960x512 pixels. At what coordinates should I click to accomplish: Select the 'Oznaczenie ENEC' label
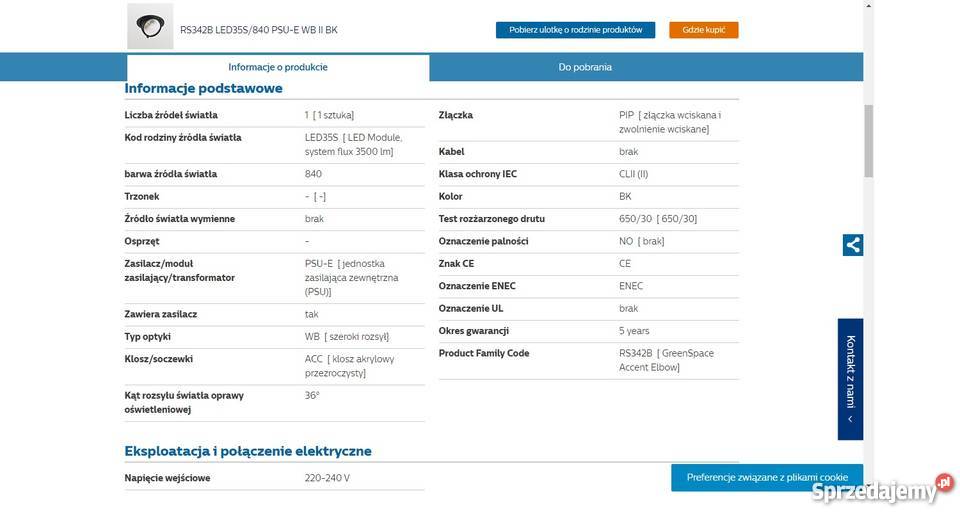pyautogui.click(x=477, y=286)
